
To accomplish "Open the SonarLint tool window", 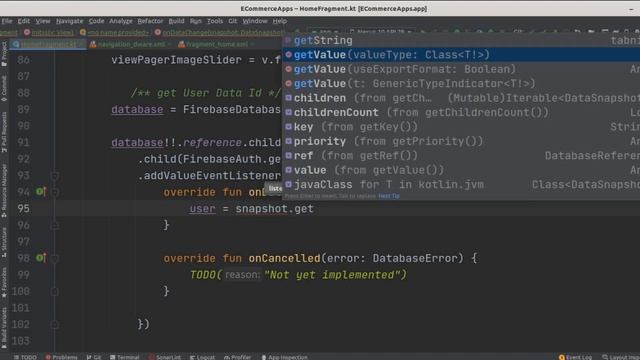I will (x=165, y=357).
